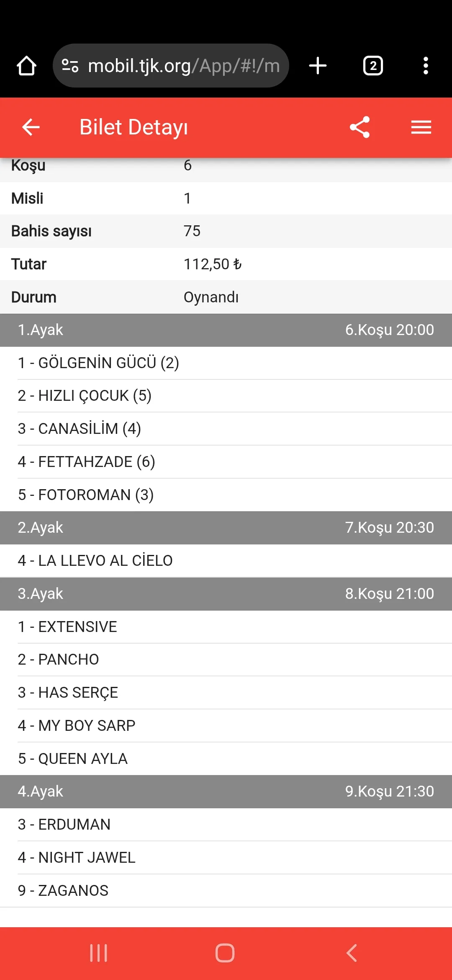Select the QUEEN AYLA entry
The height and width of the screenshot is (980, 452).
[x=73, y=758]
